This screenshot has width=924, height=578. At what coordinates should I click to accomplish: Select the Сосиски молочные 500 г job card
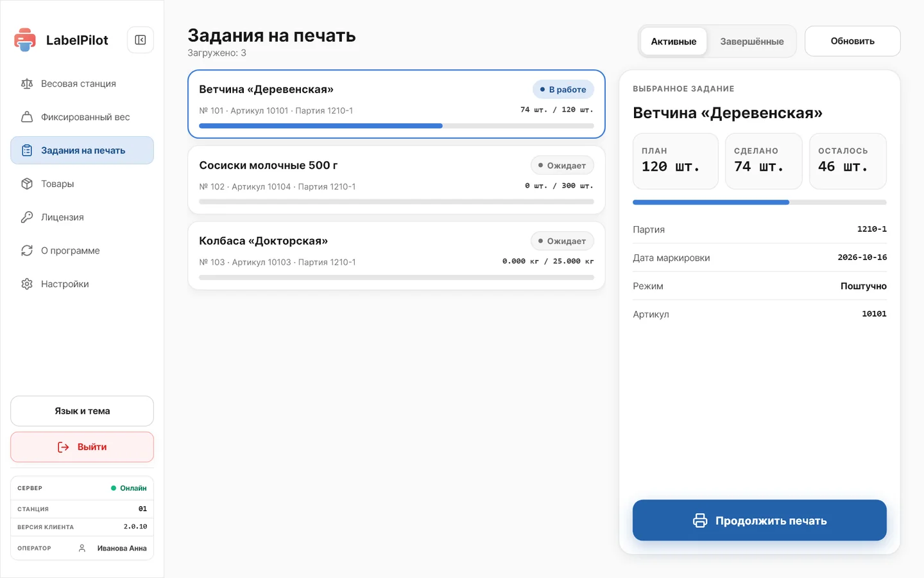397,180
